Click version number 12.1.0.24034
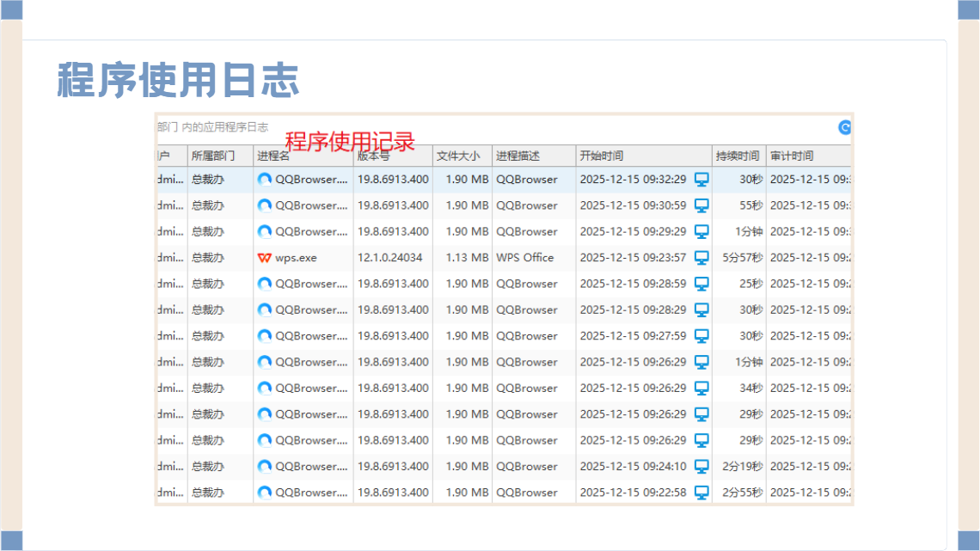 [x=390, y=257]
